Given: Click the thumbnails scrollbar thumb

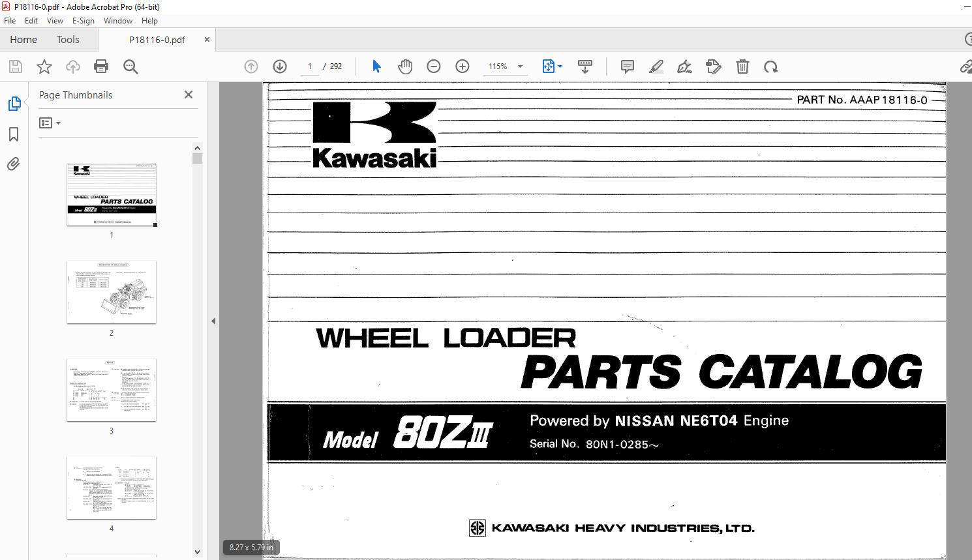Looking at the screenshot, I should coord(197,158).
